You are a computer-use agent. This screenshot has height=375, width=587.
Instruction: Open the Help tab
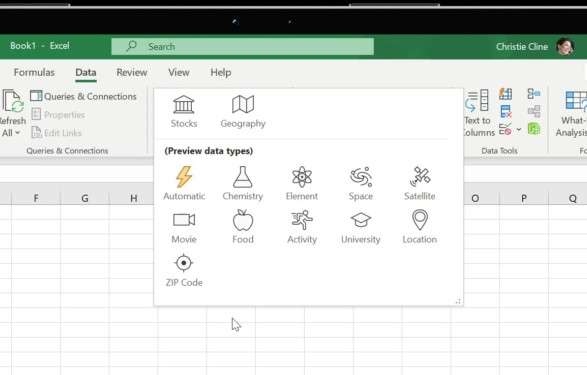220,72
